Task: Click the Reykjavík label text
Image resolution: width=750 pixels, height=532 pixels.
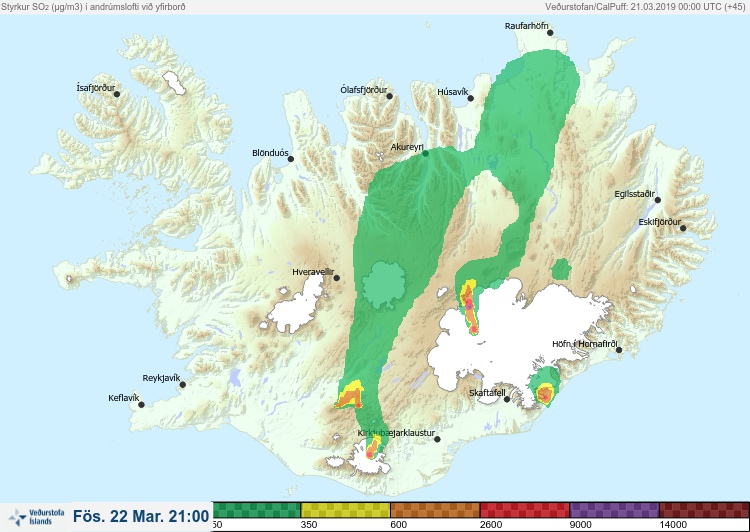Action: click(161, 378)
